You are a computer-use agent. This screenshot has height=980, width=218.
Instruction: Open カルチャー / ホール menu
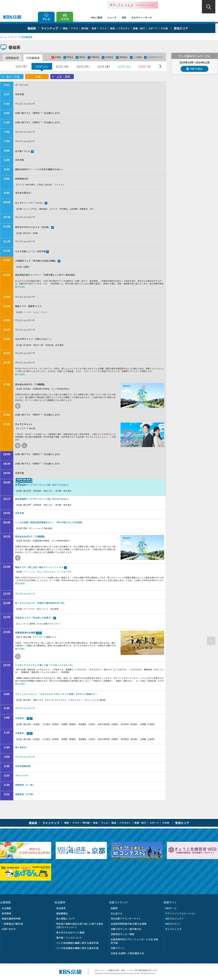(x=141, y=17)
